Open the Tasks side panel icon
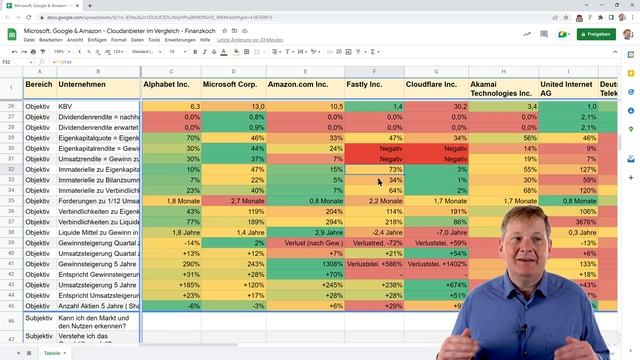Screen dimensions: 640x360 coord(631,92)
